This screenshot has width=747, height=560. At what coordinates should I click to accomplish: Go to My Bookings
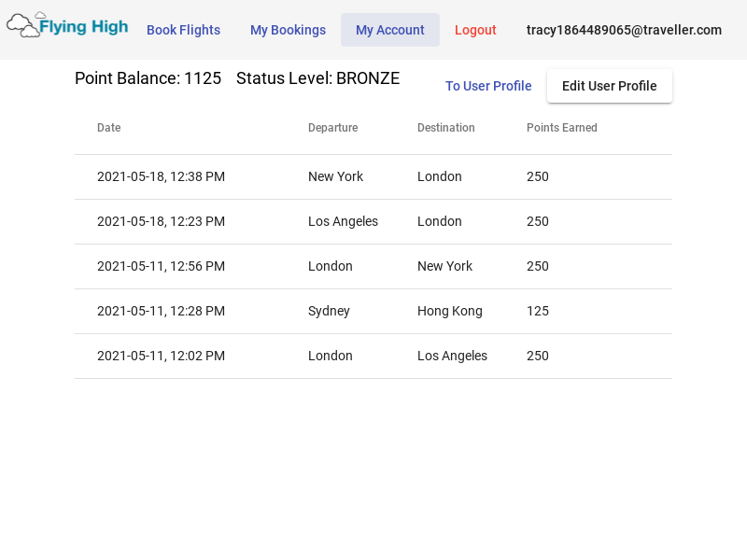point(288,30)
